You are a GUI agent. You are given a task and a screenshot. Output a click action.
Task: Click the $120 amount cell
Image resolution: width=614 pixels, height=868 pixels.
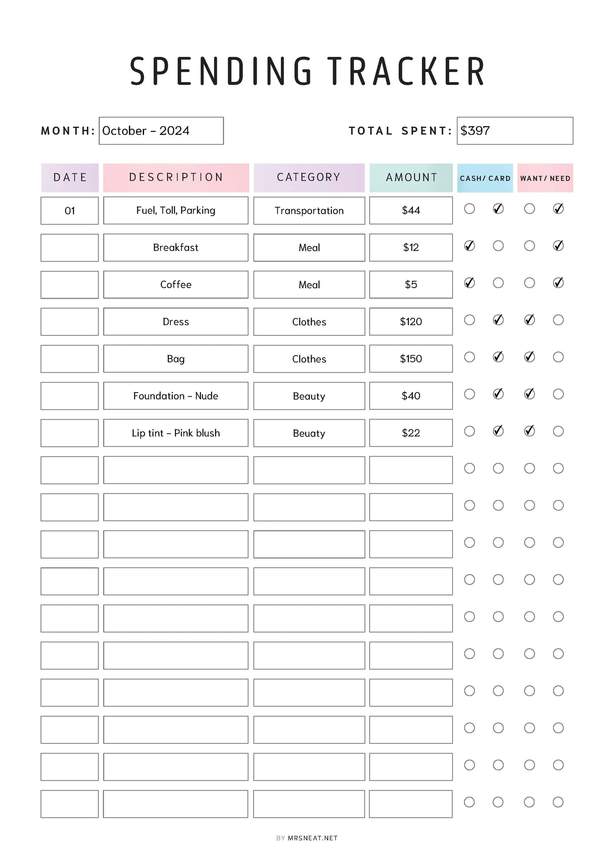pos(410,322)
